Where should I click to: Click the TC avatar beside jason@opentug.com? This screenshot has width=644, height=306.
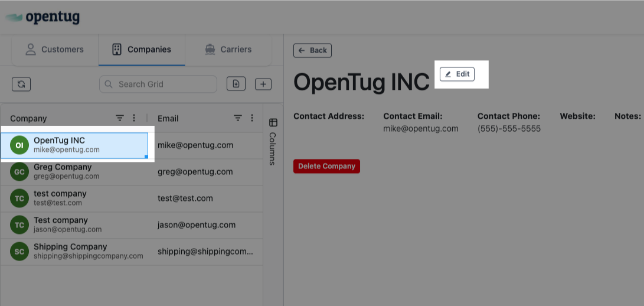click(x=19, y=225)
